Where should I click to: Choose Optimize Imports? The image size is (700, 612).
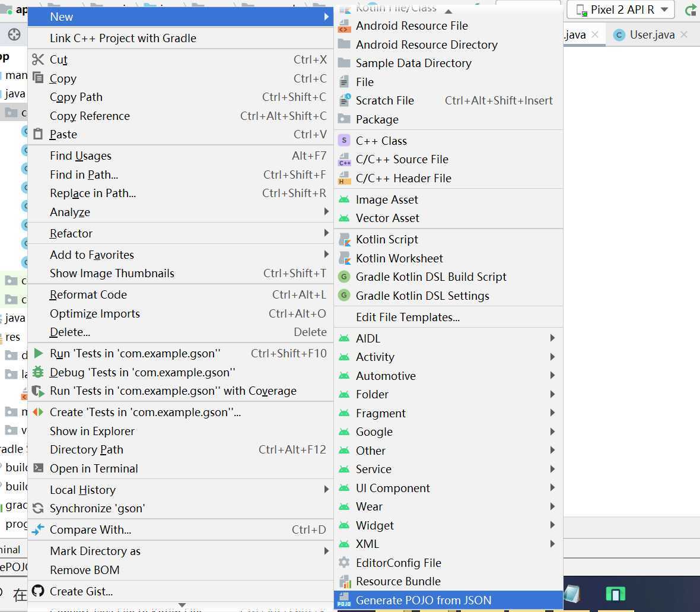point(180,313)
